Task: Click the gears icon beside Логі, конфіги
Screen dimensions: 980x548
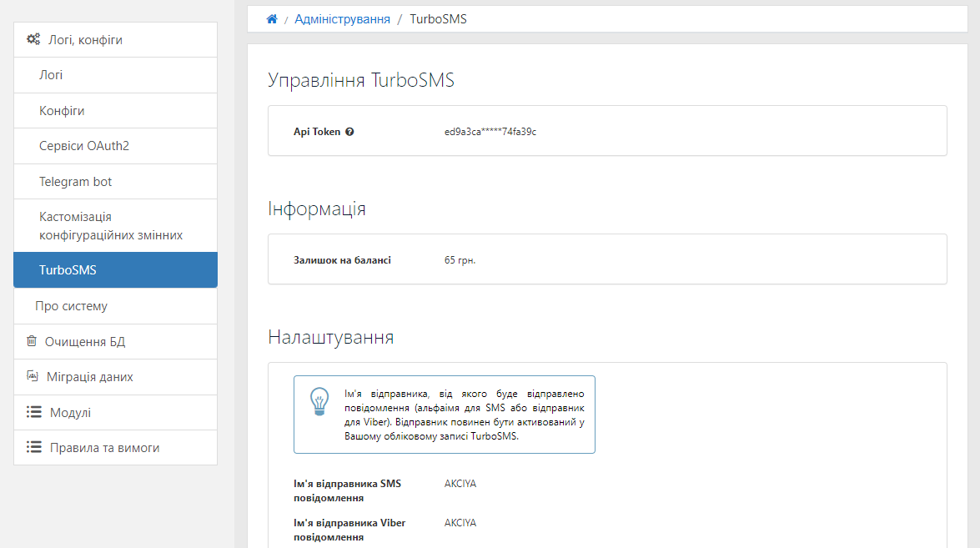Action: (33, 39)
